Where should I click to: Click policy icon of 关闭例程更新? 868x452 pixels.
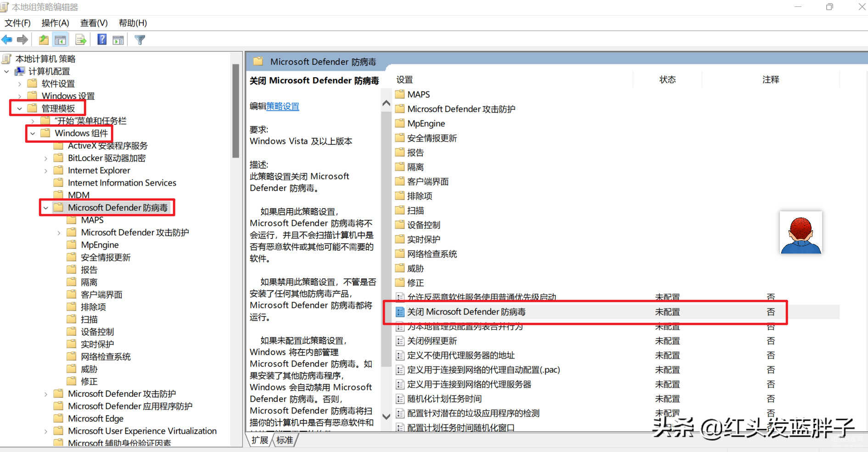(x=400, y=341)
